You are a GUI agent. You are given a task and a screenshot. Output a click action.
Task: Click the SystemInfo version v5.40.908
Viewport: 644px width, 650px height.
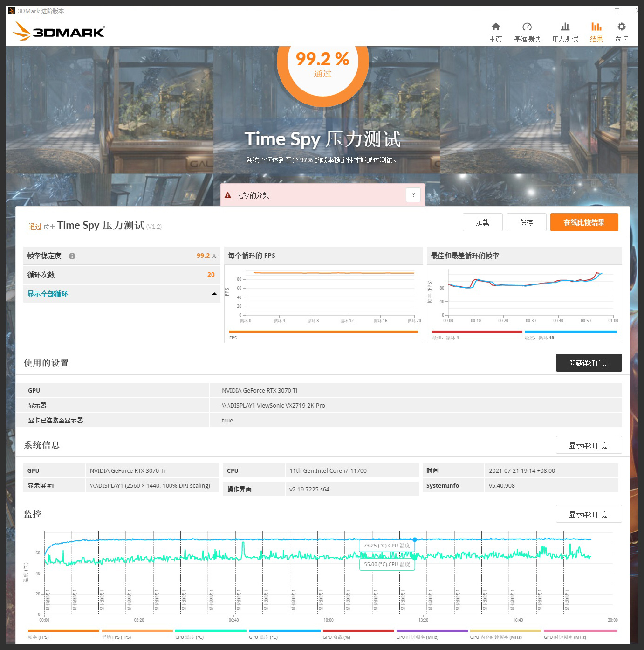(502, 486)
